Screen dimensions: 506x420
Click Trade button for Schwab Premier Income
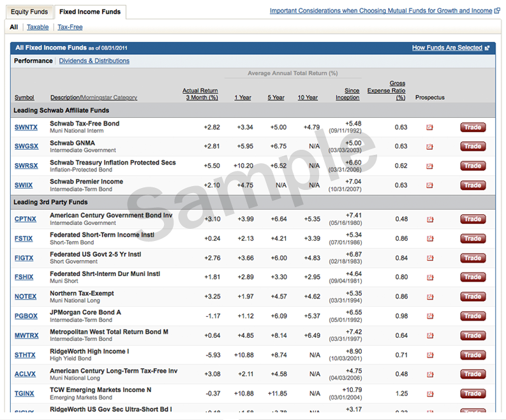[473, 185]
